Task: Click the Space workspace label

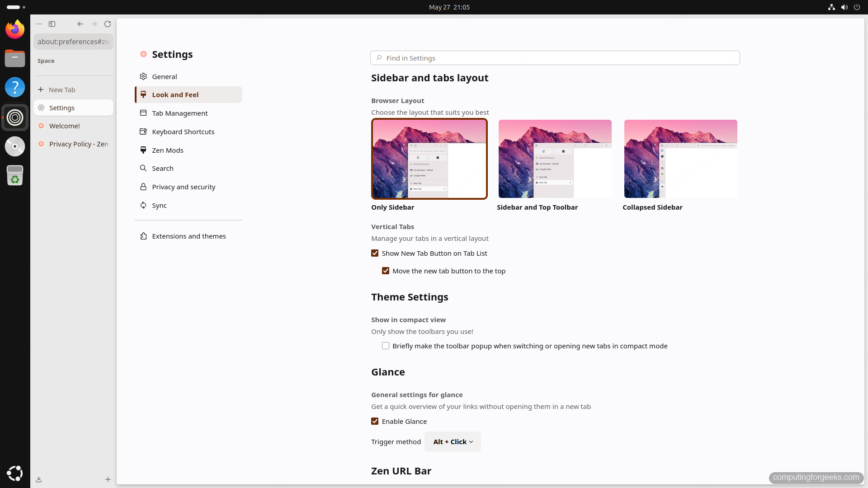Action: 46,61
